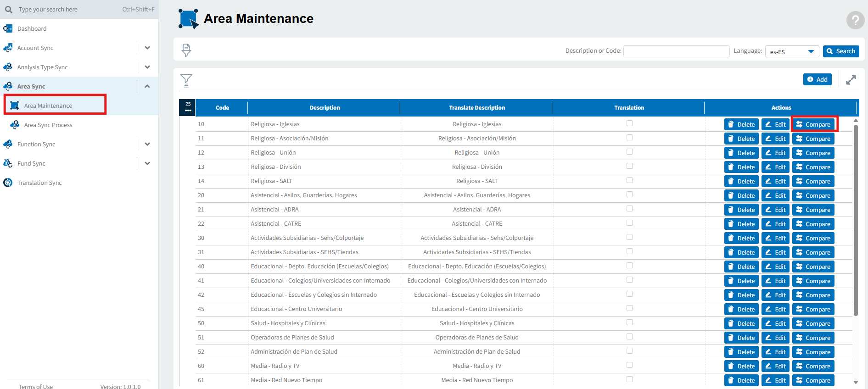The height and width of the screenshot is (389, 868).
Task: Select Area Sync Process menu item
Action: click(48, 125)
